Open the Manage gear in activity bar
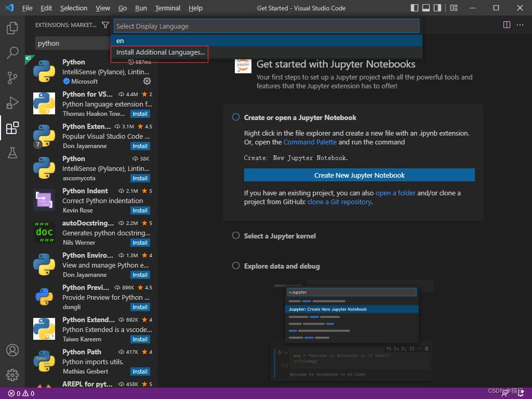This screenshot has height=399, width=532. pos(12,375)
